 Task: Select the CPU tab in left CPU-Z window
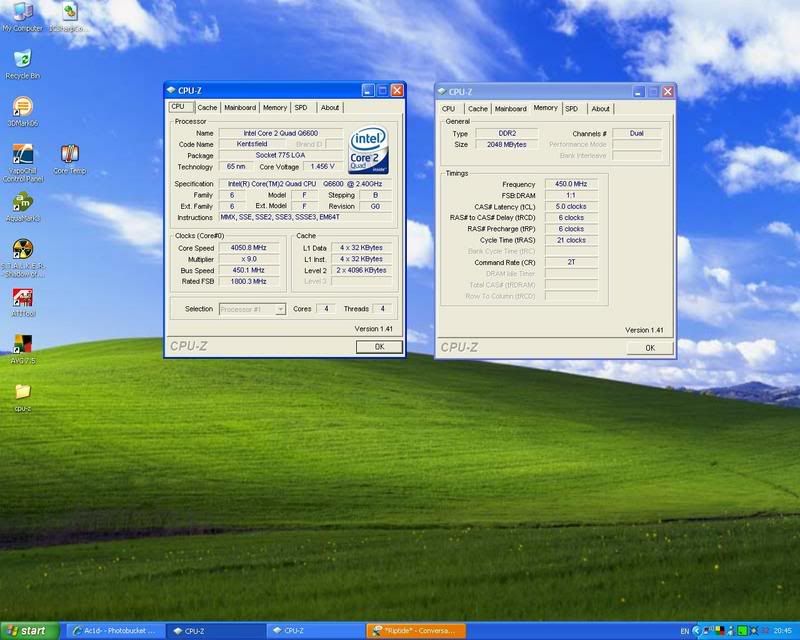[179, 107]
